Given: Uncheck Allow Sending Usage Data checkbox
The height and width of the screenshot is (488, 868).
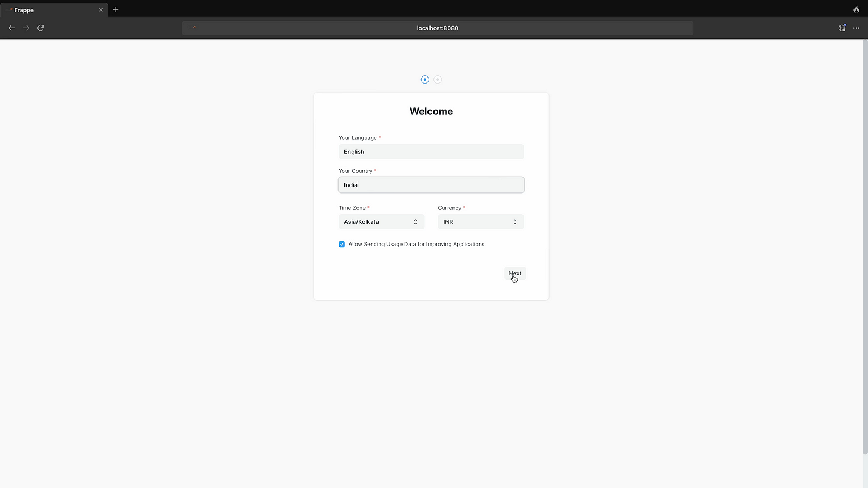Looking at the screenshot, I should (x=342, y=244).
